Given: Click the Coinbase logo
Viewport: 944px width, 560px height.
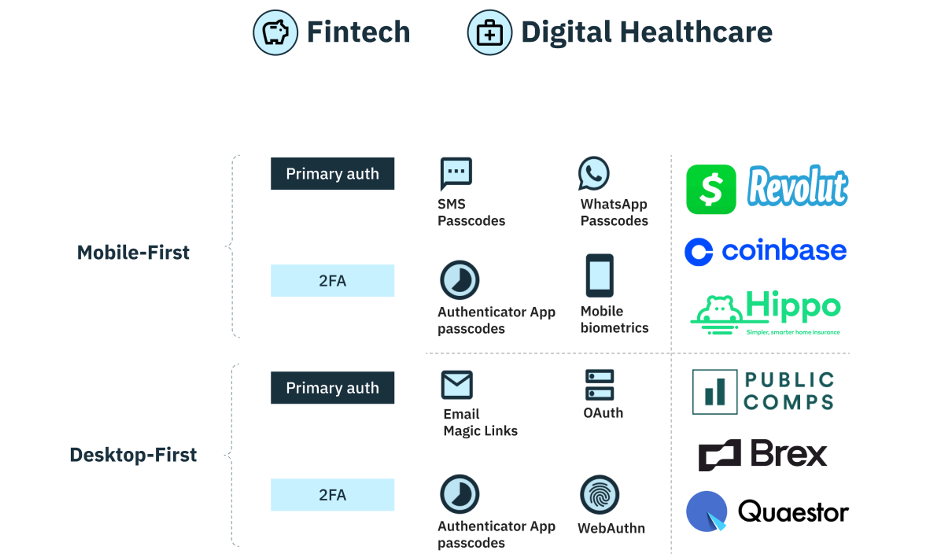Looking at the screenshot, I should [767, 252].
